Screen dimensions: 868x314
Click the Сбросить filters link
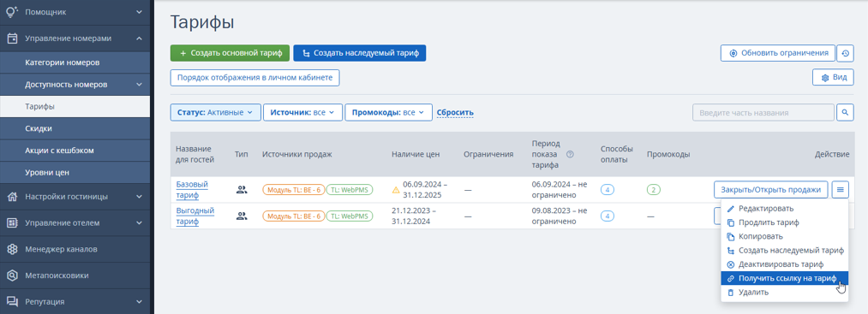pos(455,113)
